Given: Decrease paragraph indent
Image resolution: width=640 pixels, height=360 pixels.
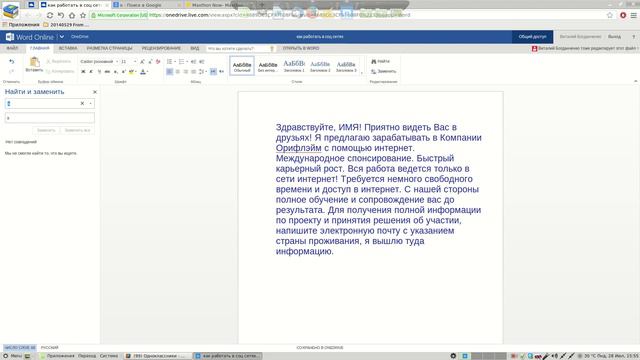Looking at the screenshot, I should [x=193, y=62].
